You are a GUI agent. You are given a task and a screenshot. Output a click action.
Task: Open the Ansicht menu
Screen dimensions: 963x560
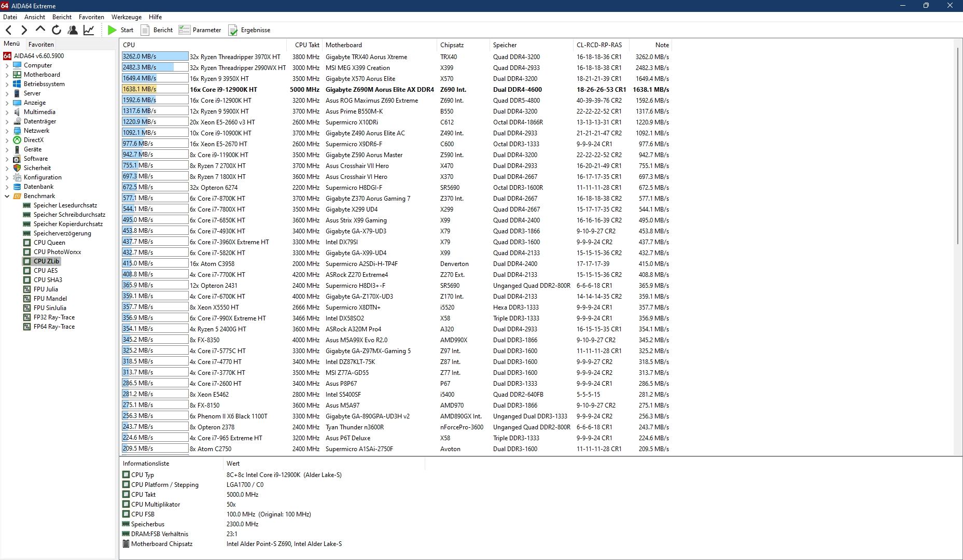(x=35, y=17)
